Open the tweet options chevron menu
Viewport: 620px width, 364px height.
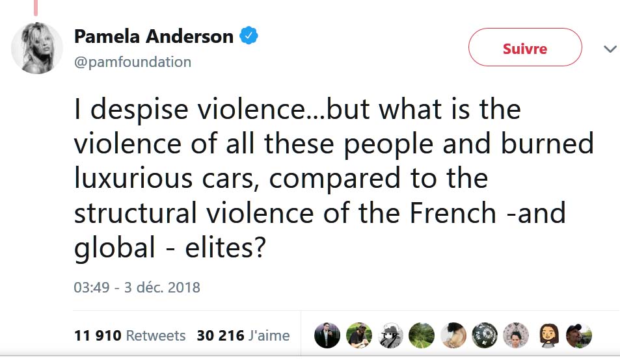pos(610,49)
